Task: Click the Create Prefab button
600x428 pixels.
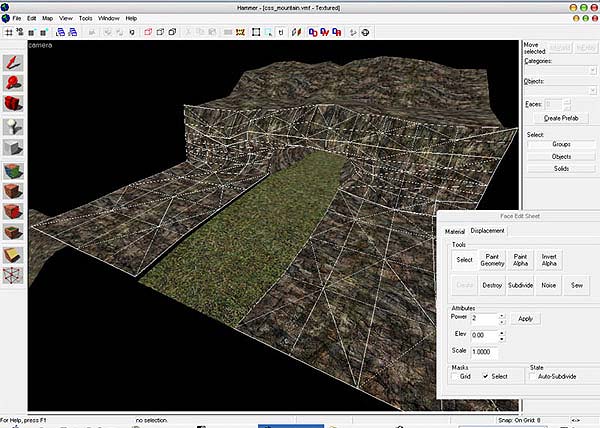Action: coord(560,118)
